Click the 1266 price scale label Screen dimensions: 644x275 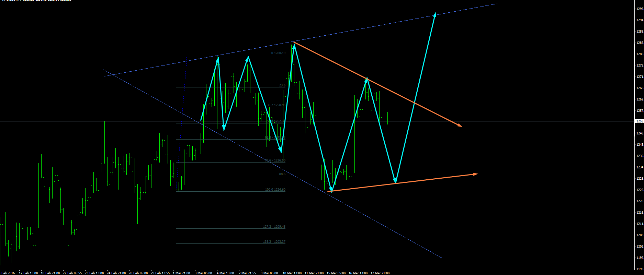(x=640, y=88)
